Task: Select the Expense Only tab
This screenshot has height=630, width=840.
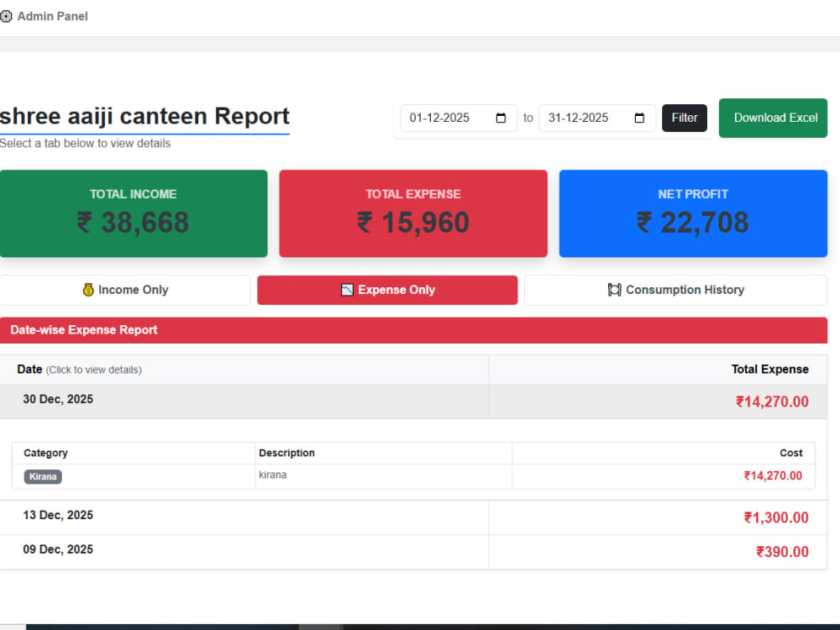Action: click(x=387, y=291)
